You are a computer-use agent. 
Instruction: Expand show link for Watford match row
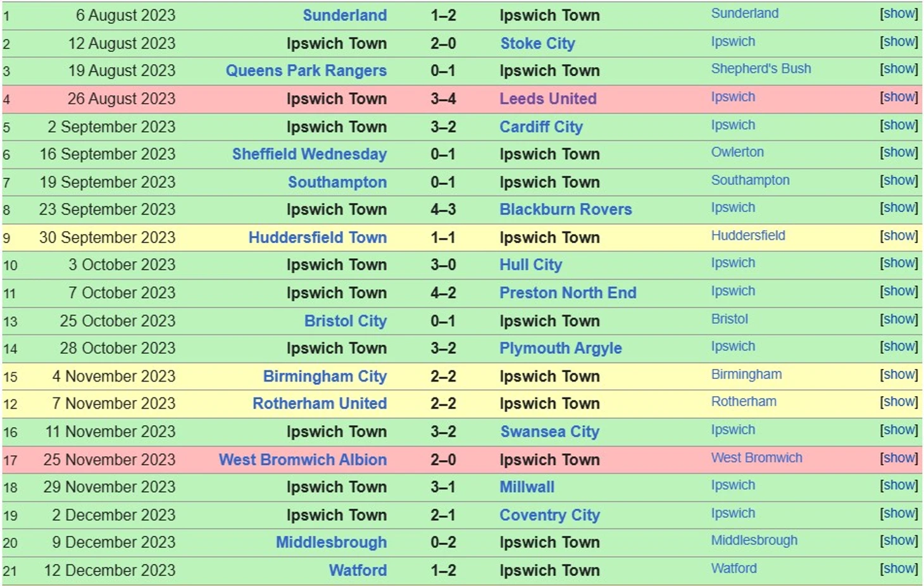899,568
